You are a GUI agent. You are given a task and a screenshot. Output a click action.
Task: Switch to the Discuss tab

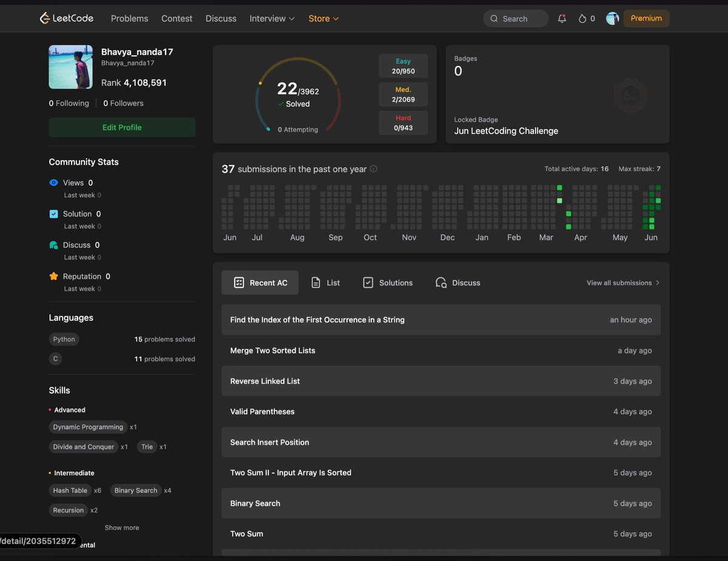coord(458,283)
